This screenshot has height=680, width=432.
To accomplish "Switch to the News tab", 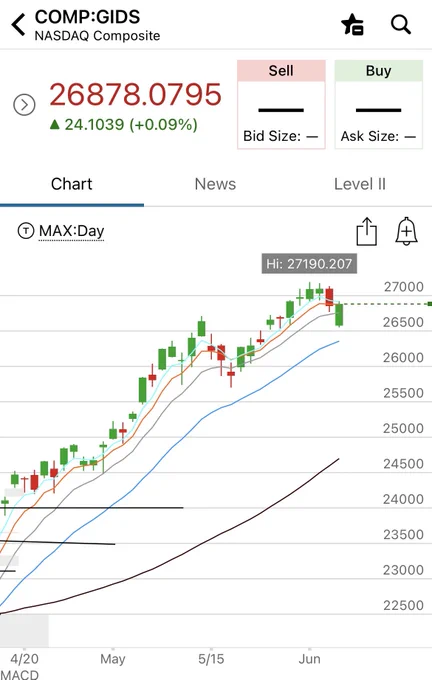I will pyautogui.click(x=215, y=184).
